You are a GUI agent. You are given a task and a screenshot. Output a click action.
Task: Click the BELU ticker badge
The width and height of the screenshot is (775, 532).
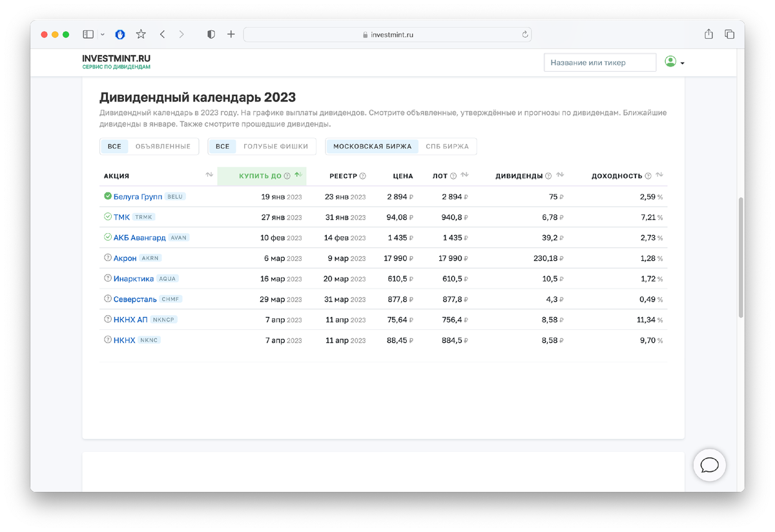tap(174, 196)
